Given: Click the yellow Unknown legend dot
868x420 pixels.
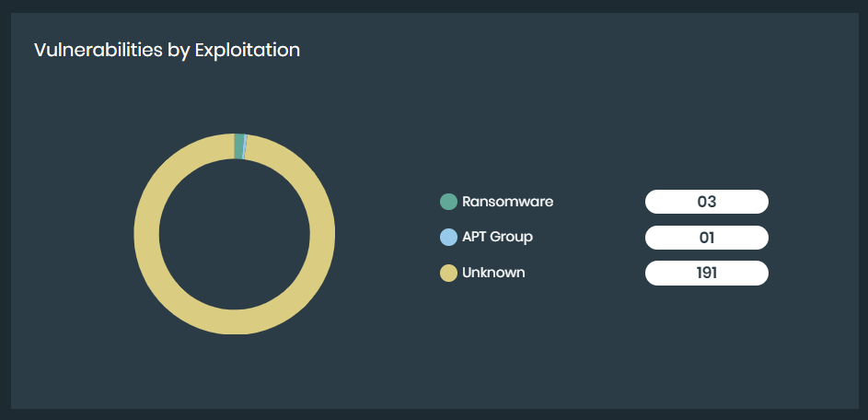Looking at the screenshot, I should coord(449,274).
